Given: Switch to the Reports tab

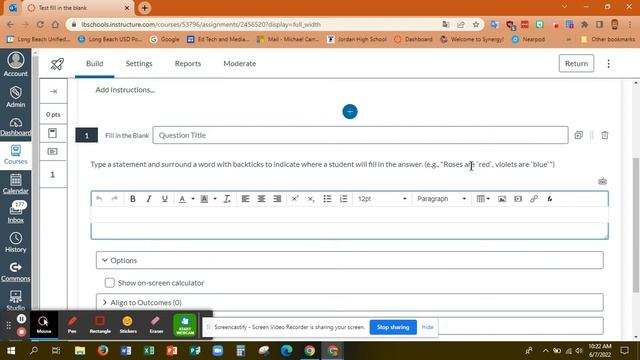Looking at the screenshot, I should [x=188, y=64].
